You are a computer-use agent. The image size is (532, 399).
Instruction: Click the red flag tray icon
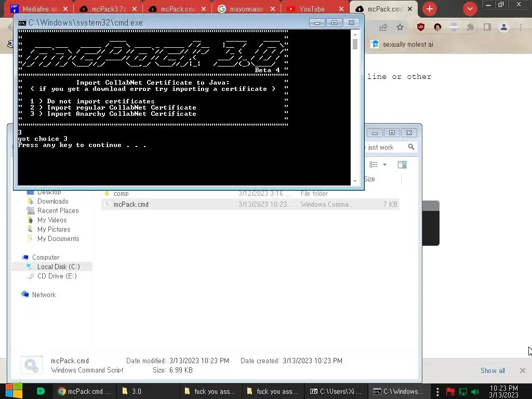pyautogui.click(x=450, y=392)
